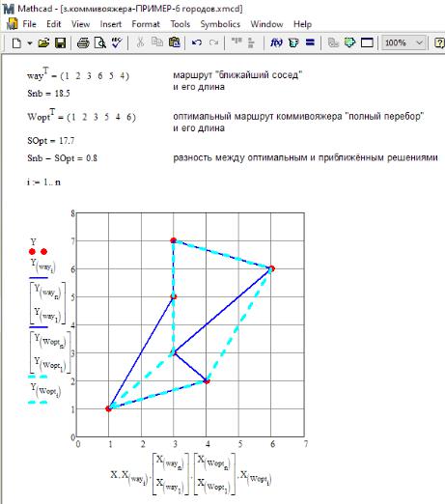Click the SOpt = 17.7 result

pos(51,141)
